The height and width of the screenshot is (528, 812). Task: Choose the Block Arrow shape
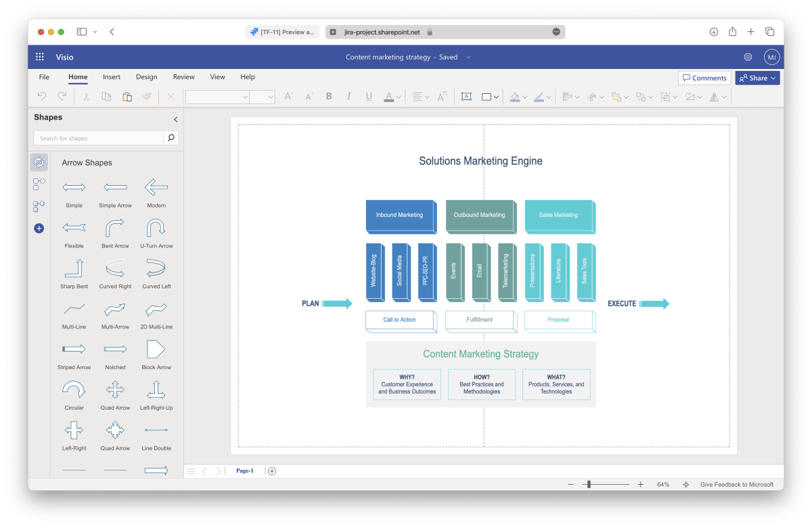156,350
